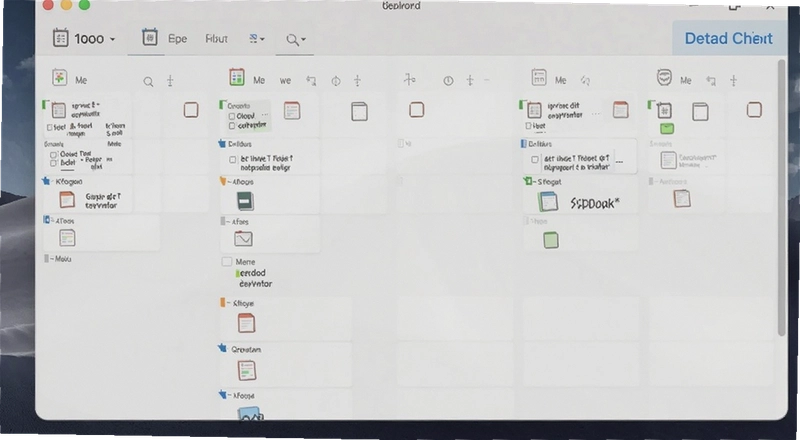
Task: Open the search magnifier dropdown in toolbar
Action: point(295,39)
